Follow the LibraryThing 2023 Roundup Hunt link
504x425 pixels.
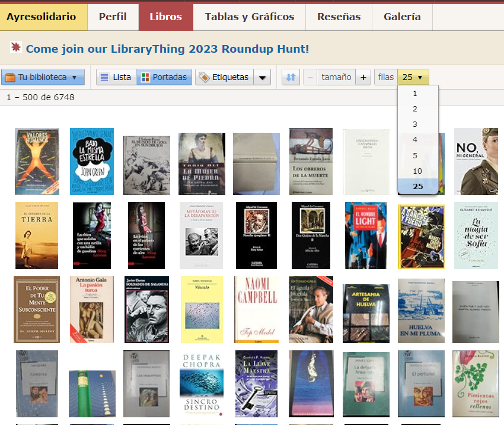tap(167, 49)
